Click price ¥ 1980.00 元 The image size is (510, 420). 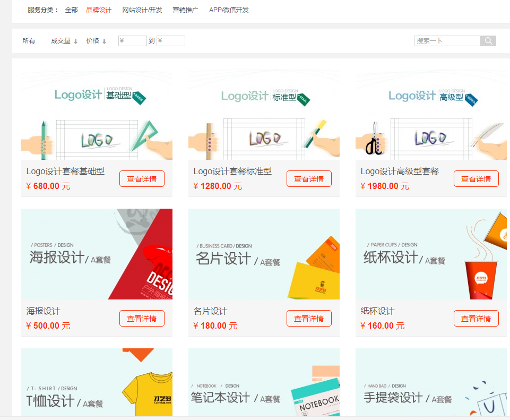(x=385, y=186)
